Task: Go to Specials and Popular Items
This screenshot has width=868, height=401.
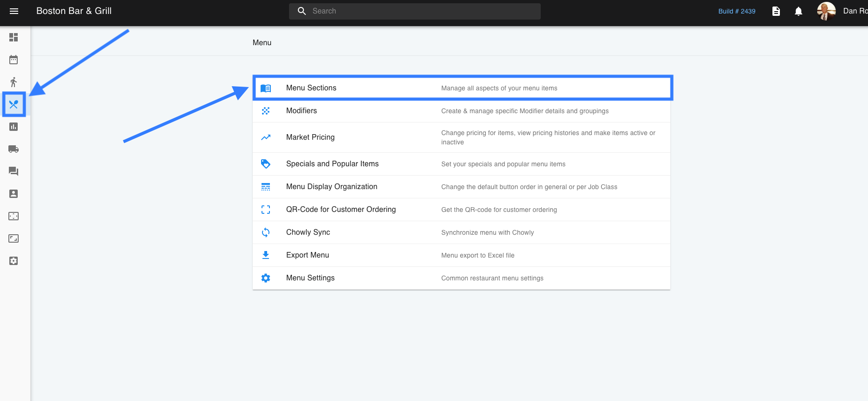Action: [332, 164]
